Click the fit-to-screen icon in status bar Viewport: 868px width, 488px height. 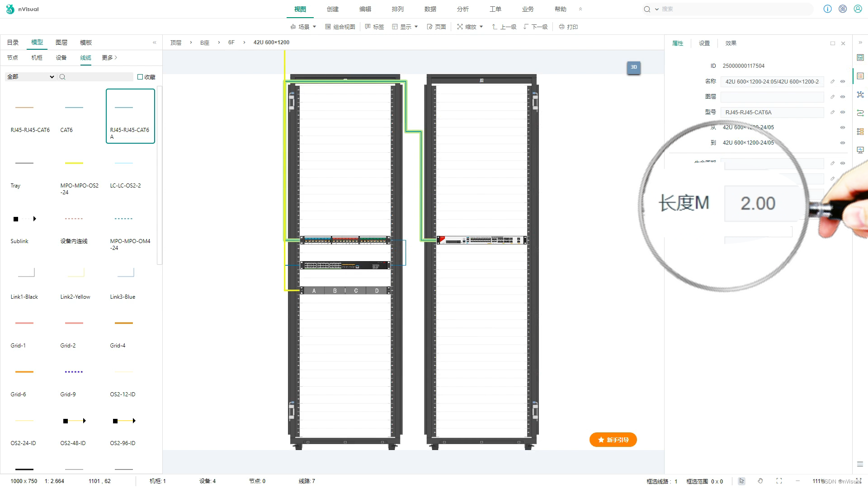pyautogui.click(x=779, y=481)
